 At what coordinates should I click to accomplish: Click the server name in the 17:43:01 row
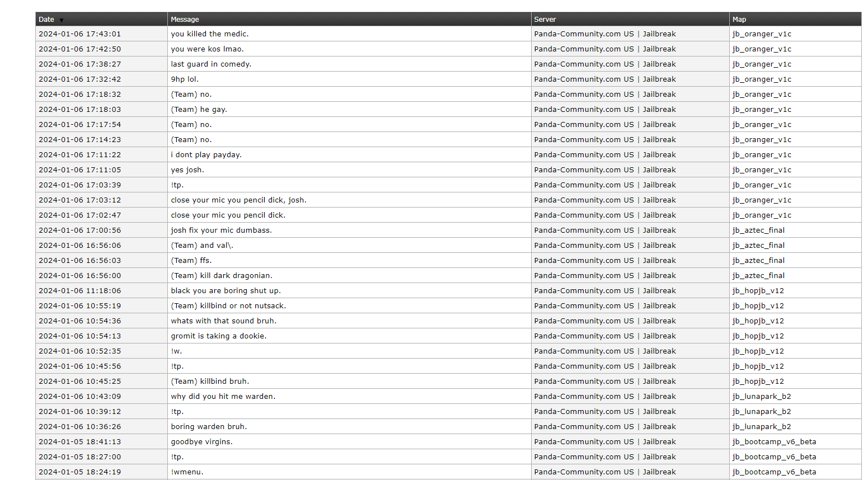click(x=605, y=34)
